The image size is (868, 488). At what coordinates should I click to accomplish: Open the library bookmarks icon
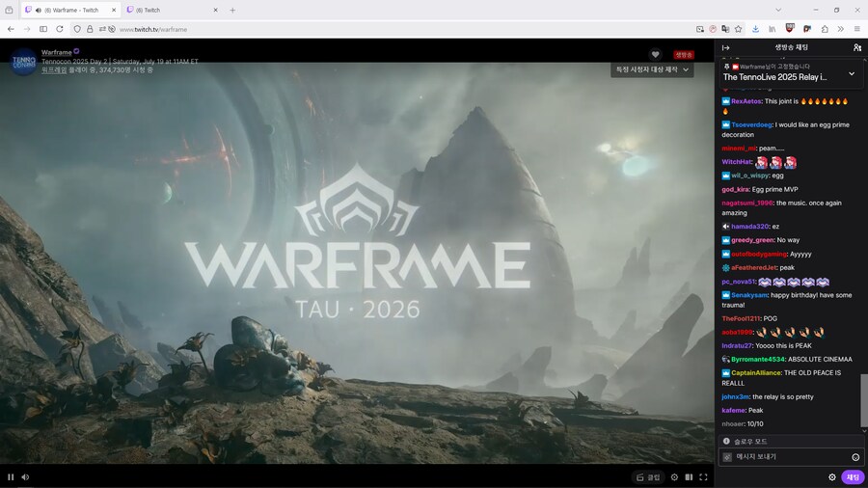click(773, 29)
